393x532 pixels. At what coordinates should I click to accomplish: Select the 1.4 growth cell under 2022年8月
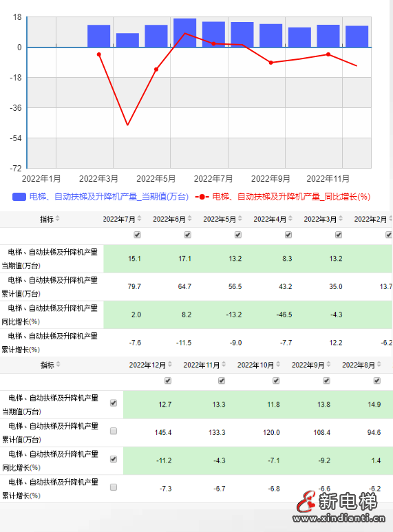[x=376, y=460]
